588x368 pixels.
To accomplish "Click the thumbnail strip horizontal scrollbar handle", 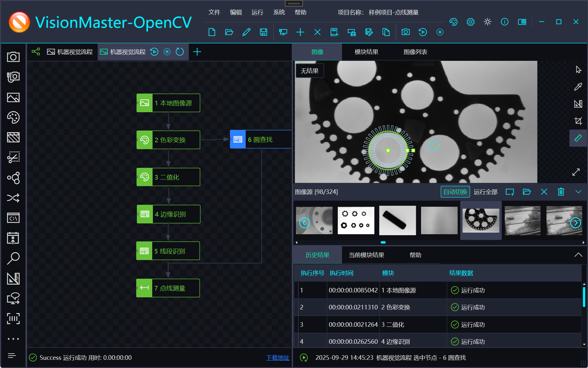I will click(383, 242).
